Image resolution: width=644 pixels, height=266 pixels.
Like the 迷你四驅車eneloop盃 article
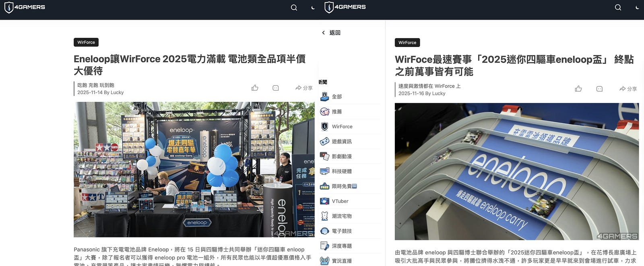[578, 89]
